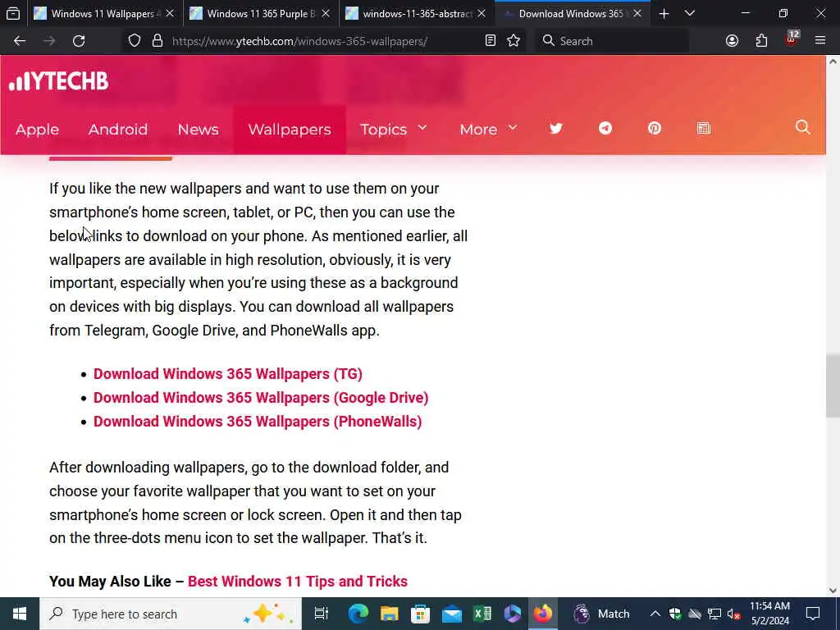Click the YTECHB logo
Viewport: 840px width, 630px height.
pyautogui.click(x=59, y=81)
